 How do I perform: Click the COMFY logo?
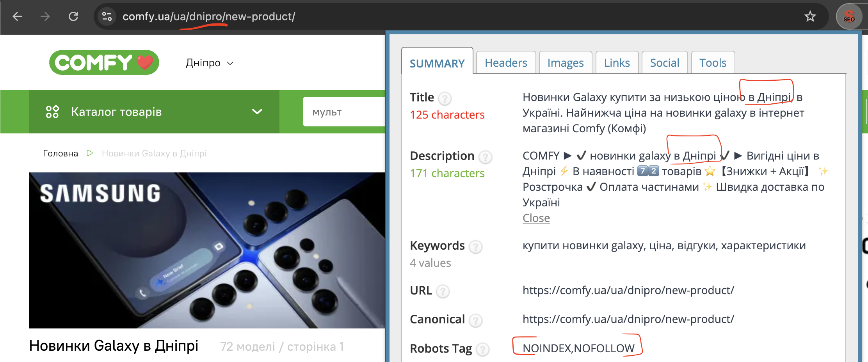(x=104, y=62)
